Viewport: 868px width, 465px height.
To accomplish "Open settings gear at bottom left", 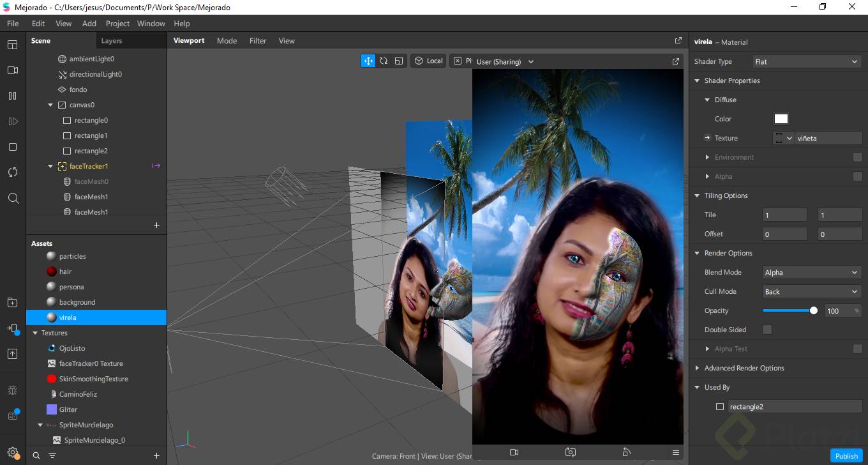I will pyautogui.click(x=13, y=453).
